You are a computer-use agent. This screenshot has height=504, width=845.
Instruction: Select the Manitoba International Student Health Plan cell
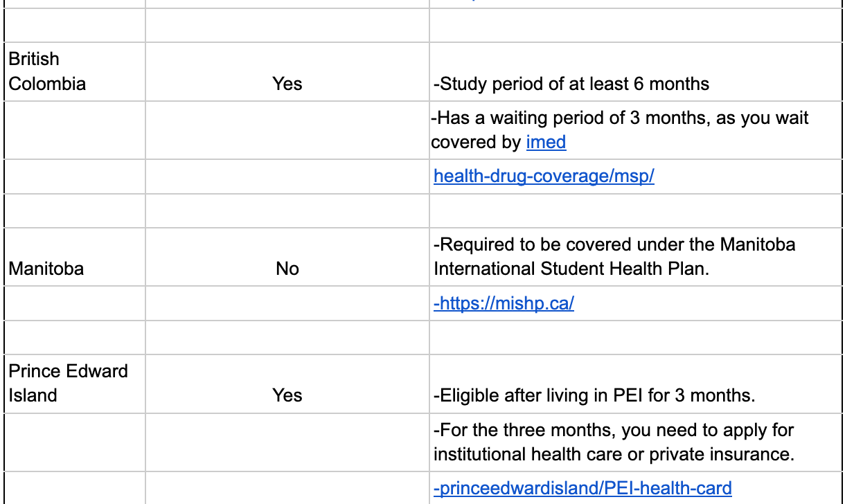pos(614,257)
